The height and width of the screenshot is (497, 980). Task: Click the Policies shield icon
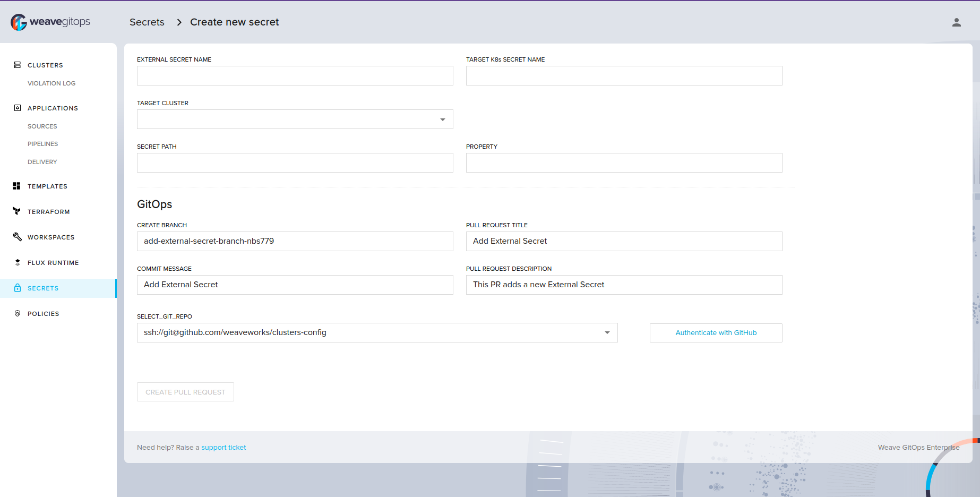click(x=18, y=313)
